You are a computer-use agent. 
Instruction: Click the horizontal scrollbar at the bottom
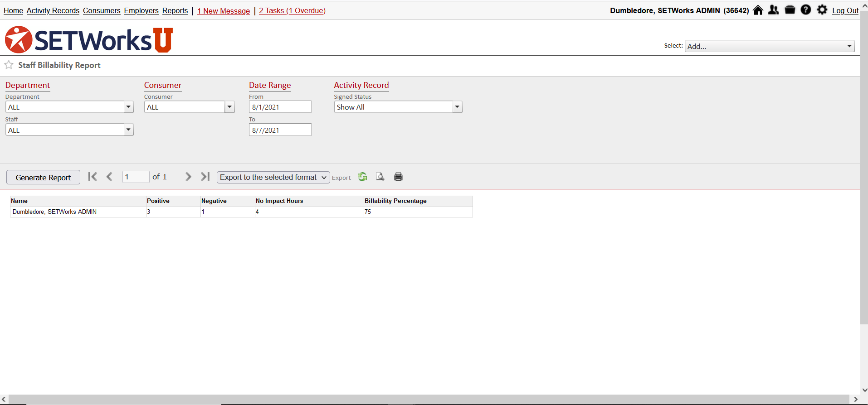point(429,399)
